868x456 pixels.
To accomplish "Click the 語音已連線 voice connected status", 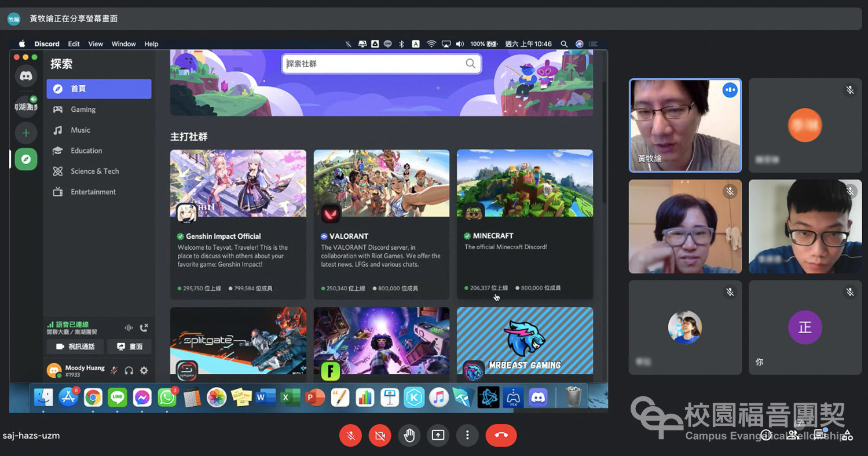I will [68, 324].
